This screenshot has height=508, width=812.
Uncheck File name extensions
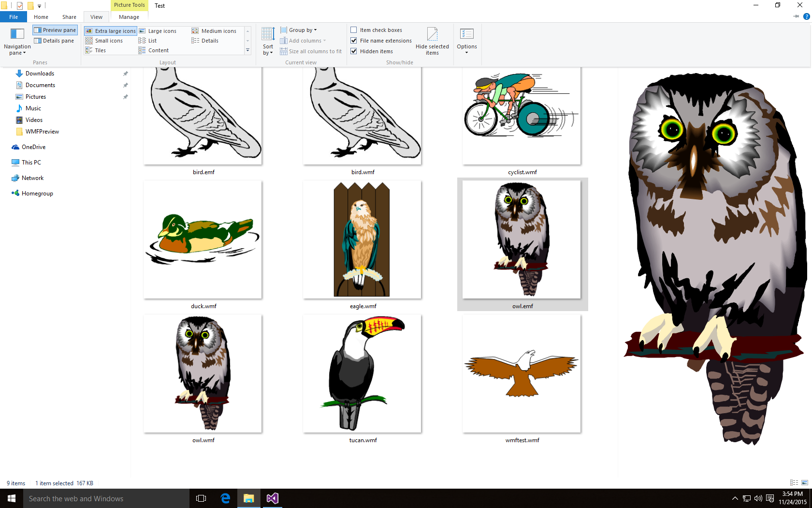click(354, 41)
